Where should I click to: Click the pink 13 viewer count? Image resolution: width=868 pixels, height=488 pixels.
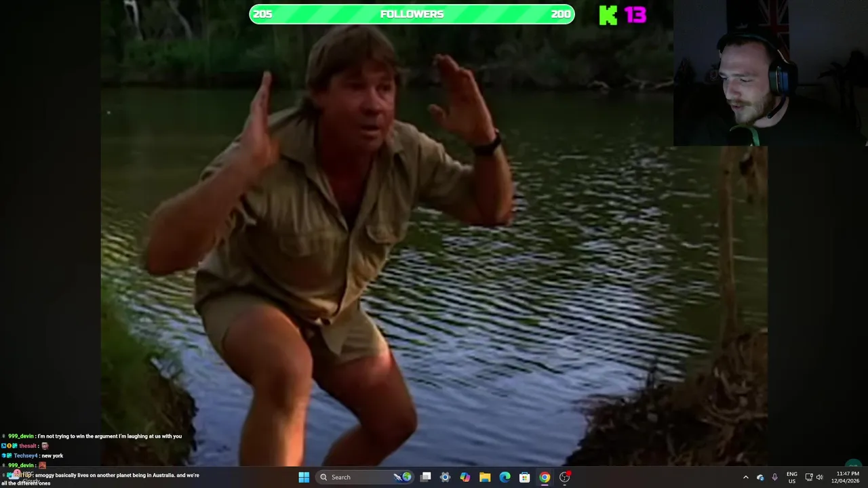[x=635, y=15]
